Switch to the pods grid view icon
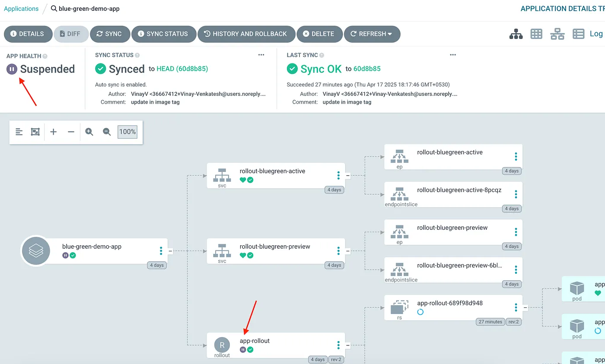The height and width of the screenshot is (364, 605). (x=536, y=34)
